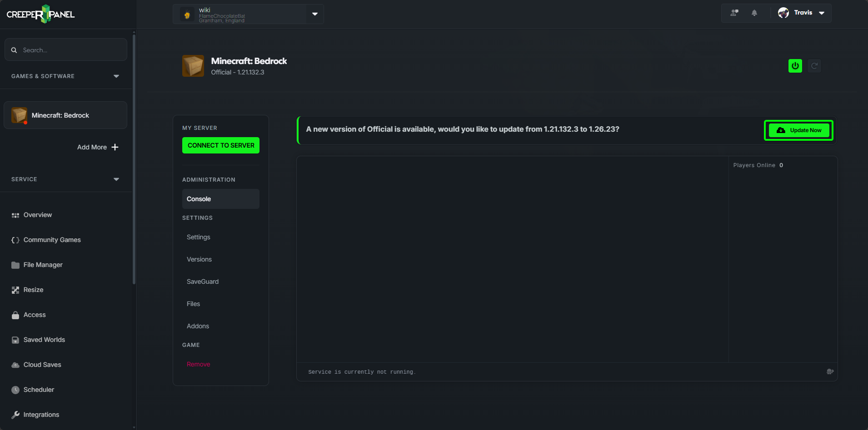Open File Manager

coord(43,265)
